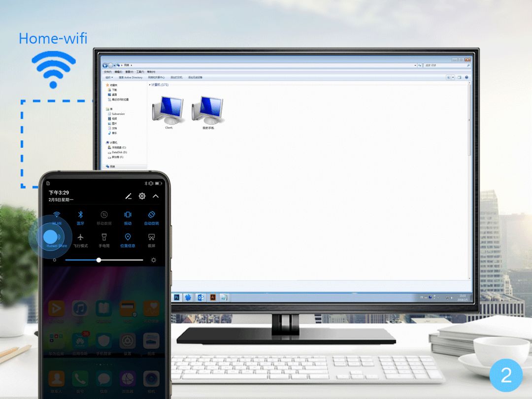532x399 pixels.
Task: Toggle mobile data (移动数据) quick setting
Action: [104, 218]
